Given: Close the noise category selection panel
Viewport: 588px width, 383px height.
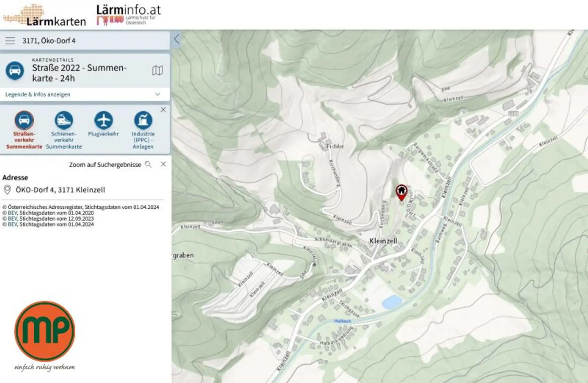Looking at the screenshot, I should tap(163, 110).
